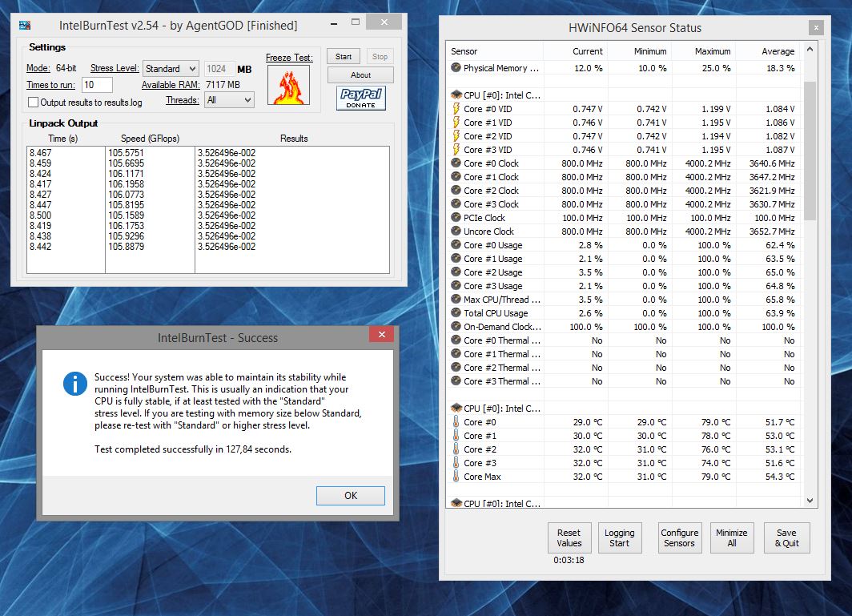Click the Core #2 temperature thermometer icon

click(x=456, y=449)
